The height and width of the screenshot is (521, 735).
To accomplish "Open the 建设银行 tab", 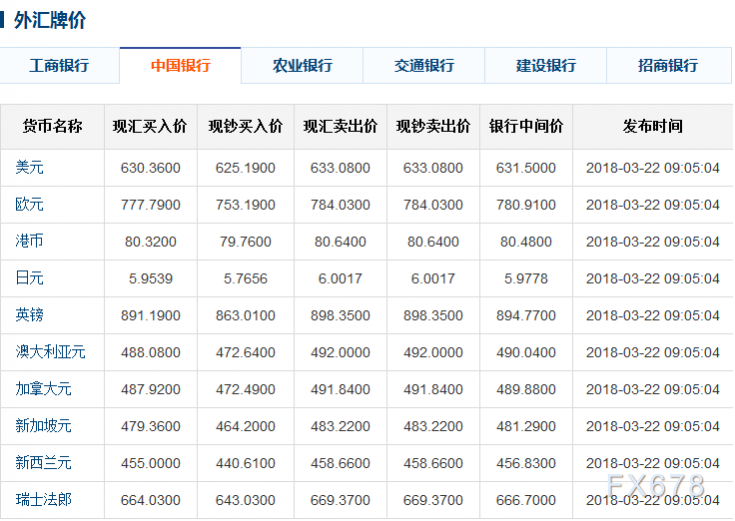I will (x=546, y=66).
